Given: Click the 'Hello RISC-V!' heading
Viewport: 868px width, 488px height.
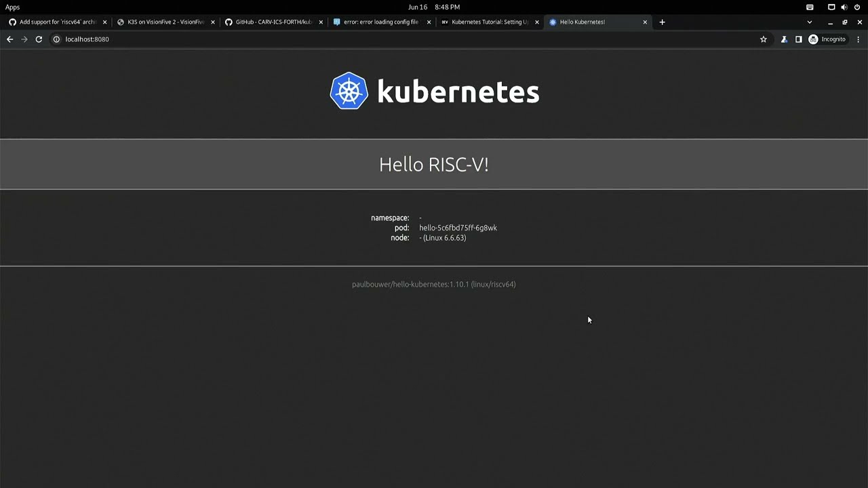Looking at the screenshot, I should 434,165.
